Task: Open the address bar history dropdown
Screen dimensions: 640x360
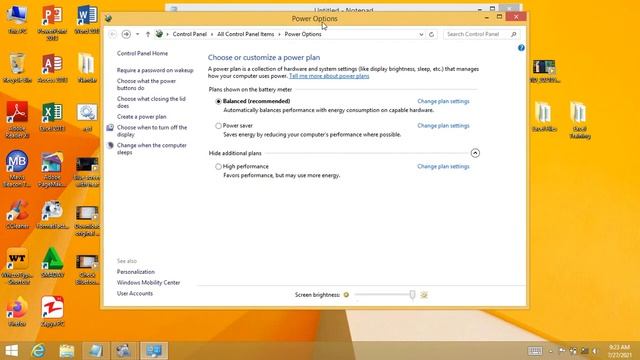Action: [x=421, y=34]
